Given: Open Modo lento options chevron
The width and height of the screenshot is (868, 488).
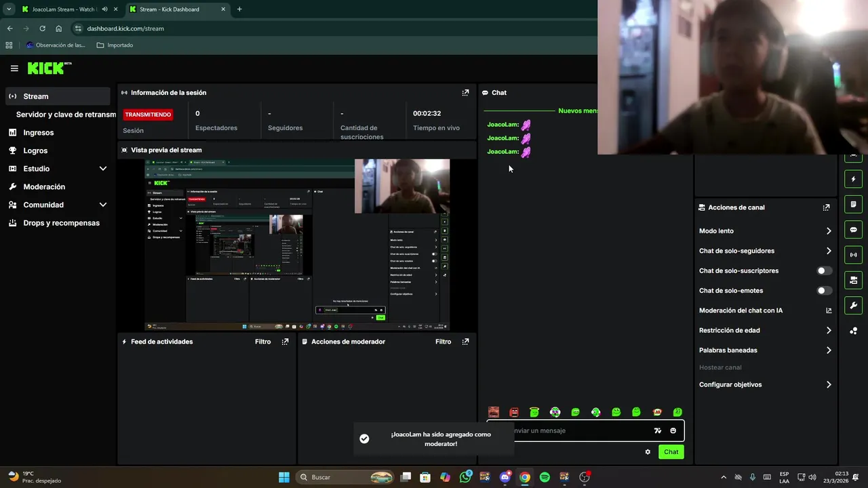Looking at the screenshot, I should pyautogui.click(x=829, y=231).
